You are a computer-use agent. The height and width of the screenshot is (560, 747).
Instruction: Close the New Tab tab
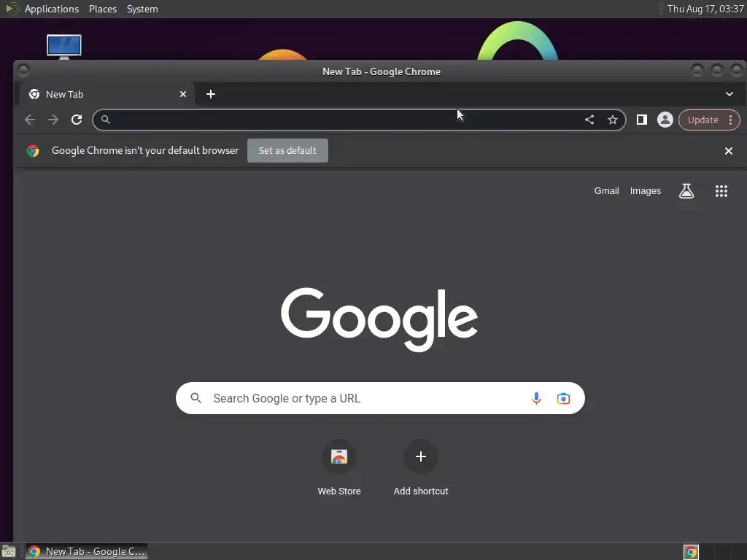(183, 94)
